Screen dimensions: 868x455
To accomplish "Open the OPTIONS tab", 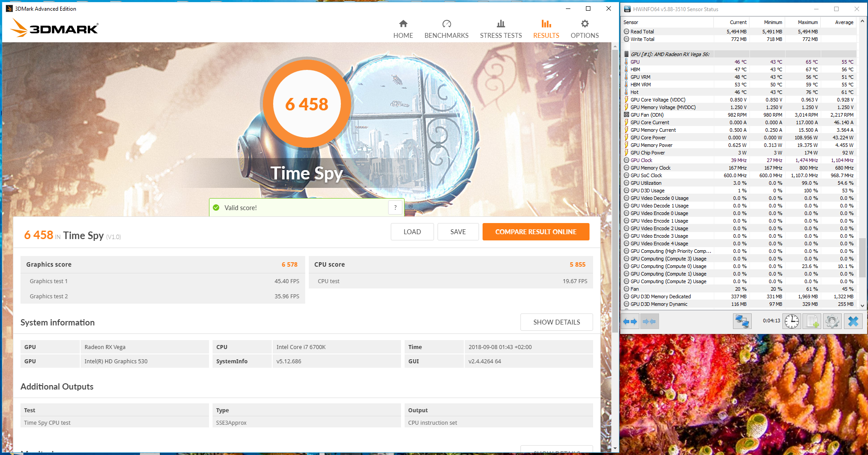I will (x=585, y=29).
